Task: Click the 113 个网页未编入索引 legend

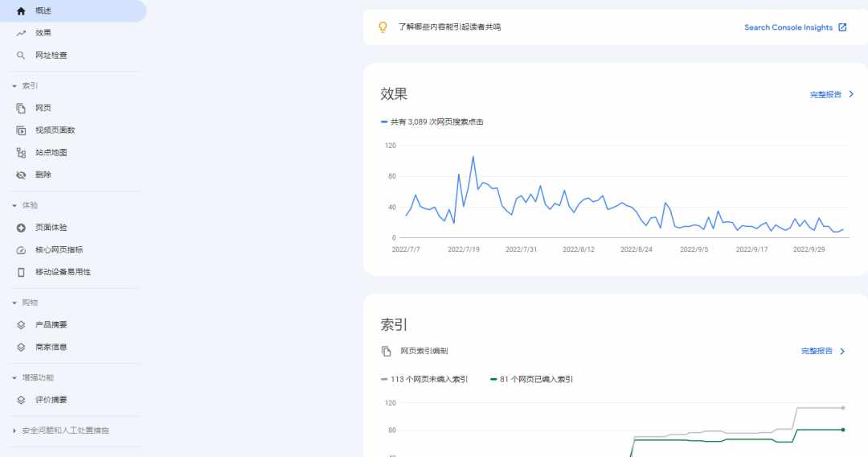Action: pos(424,380)
